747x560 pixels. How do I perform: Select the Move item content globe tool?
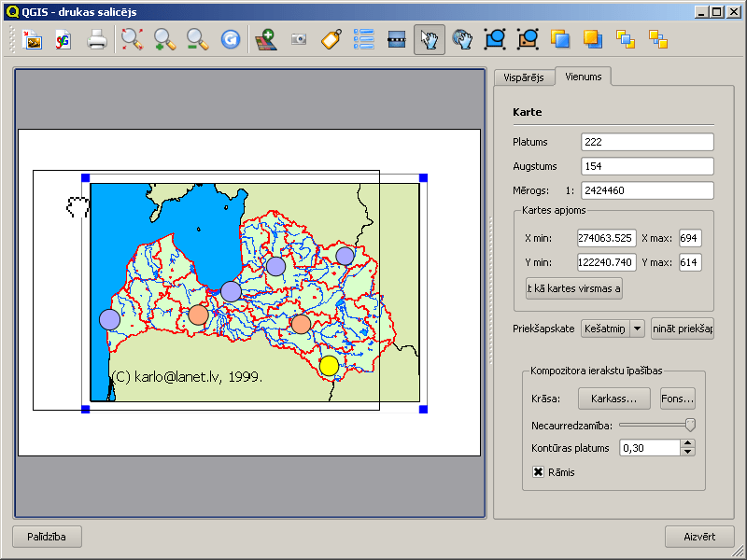[x=462, y=40]
